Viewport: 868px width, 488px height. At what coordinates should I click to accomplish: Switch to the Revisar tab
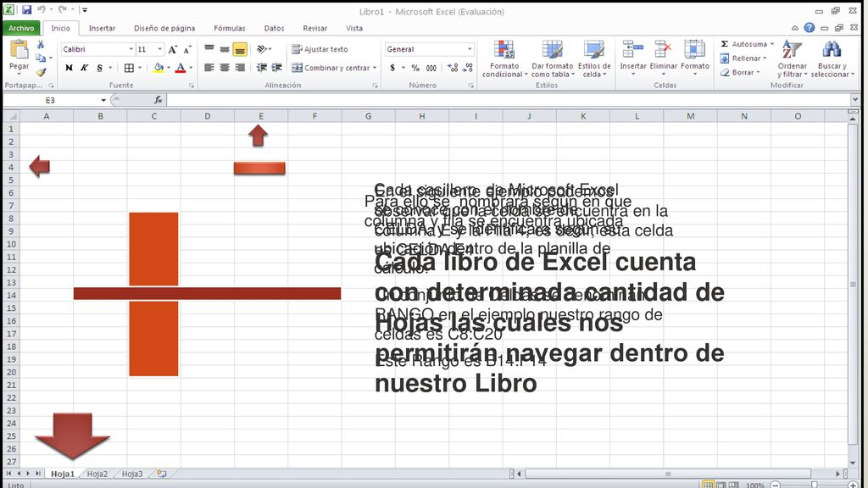coord(315,28)
